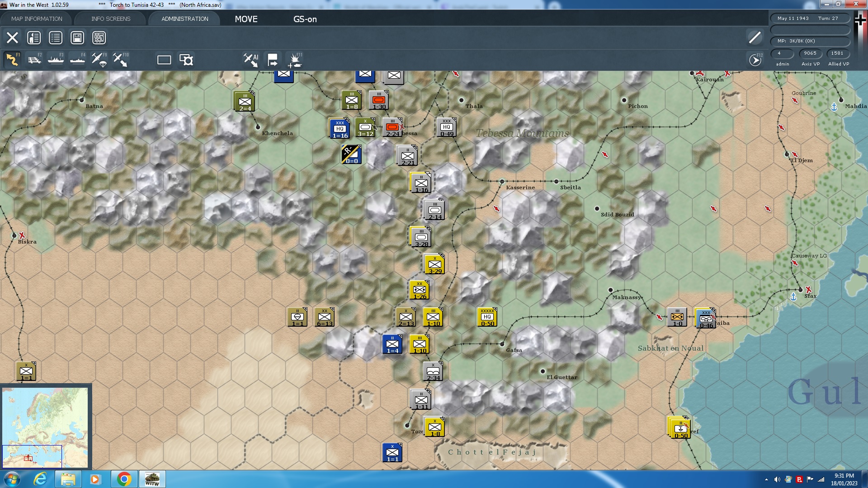Open the Map Information tab
The height and width of the screenshot is (488, 868).
pyautogui.click(x=37, y=19)
